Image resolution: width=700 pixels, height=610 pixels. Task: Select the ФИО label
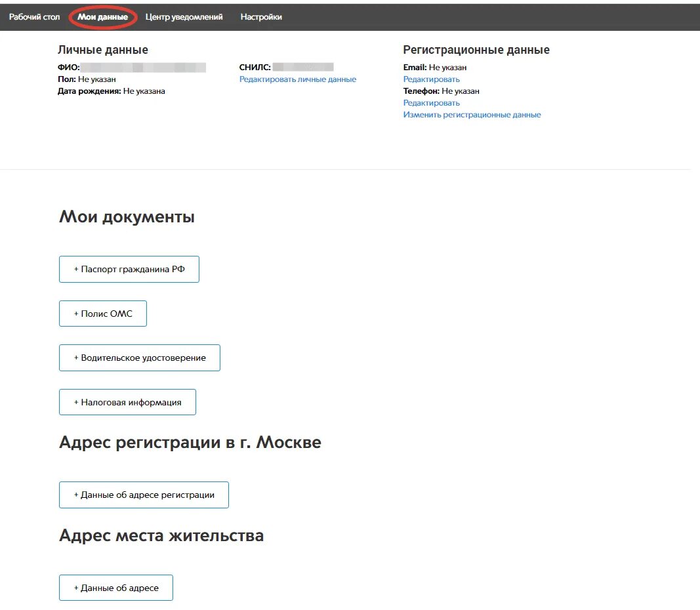(69, 68)
